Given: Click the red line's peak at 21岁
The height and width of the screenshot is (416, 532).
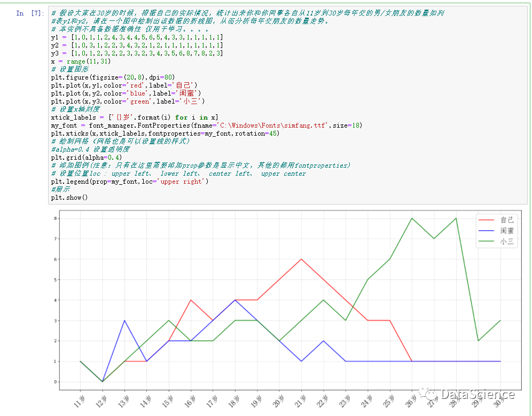Looking at the screenshot, I should coord(301,259).
